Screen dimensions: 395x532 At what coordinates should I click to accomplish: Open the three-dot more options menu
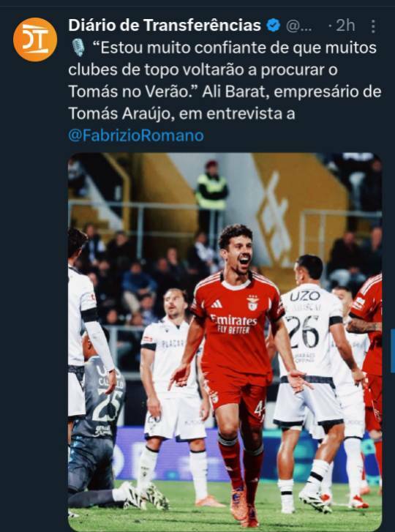click(x=373, y=26)
